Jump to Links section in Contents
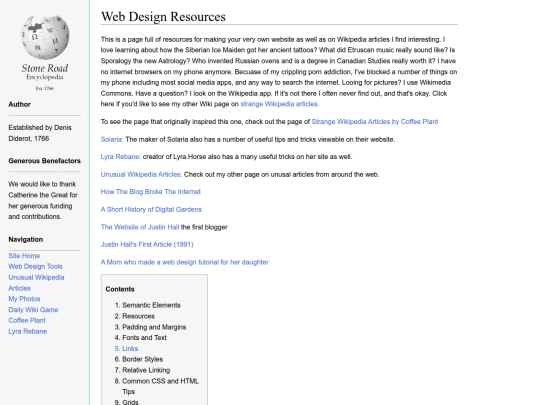 coord(130,349)
